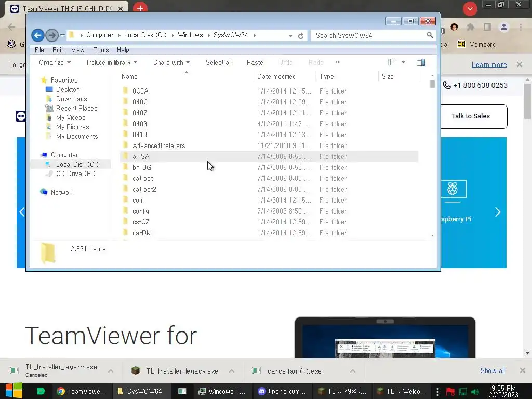532x399 pixels.
Task: Select the AdvancedInstallers folder
Action: pyautogui.click(x=159, y=145)
